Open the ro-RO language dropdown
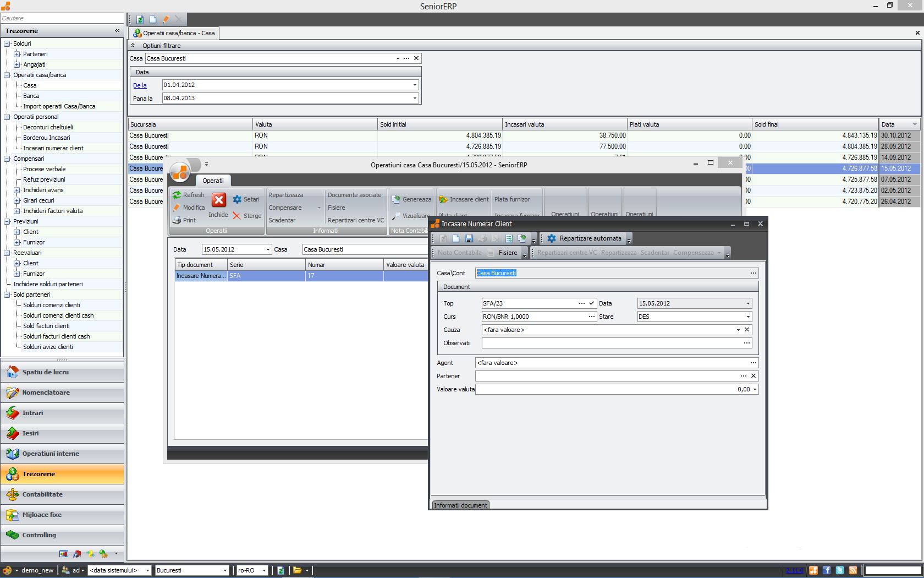Screen dimensions: 924x578 [264, 570]
